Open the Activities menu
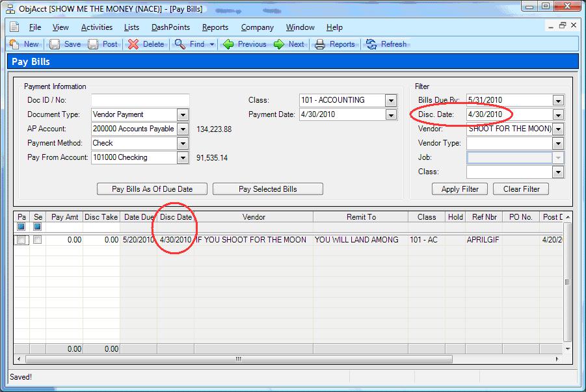This screenshot has width=586, height=392. coord(96,27)
